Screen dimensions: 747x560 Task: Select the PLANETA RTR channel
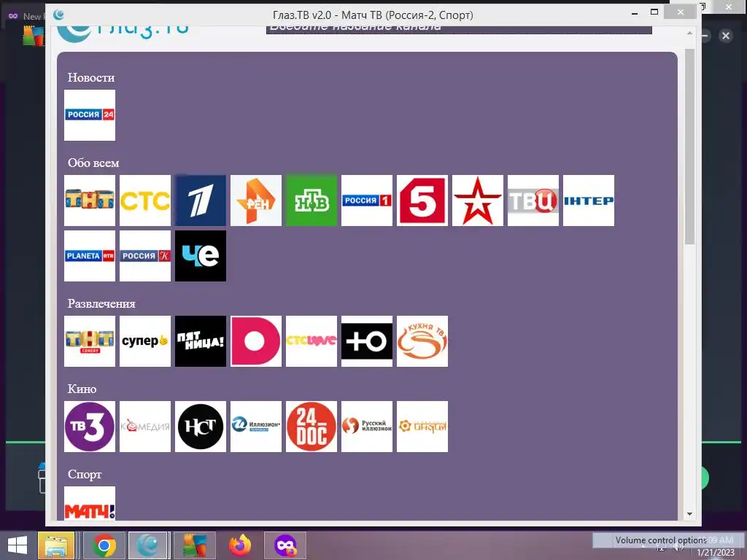(x=90, y=256)
